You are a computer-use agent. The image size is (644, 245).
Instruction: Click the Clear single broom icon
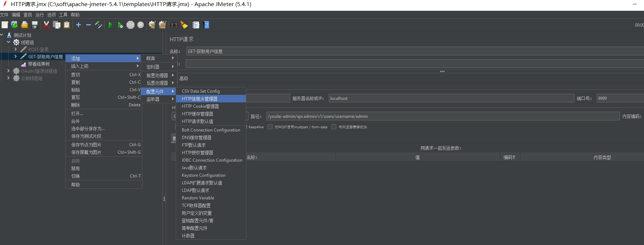coord(152,25)
